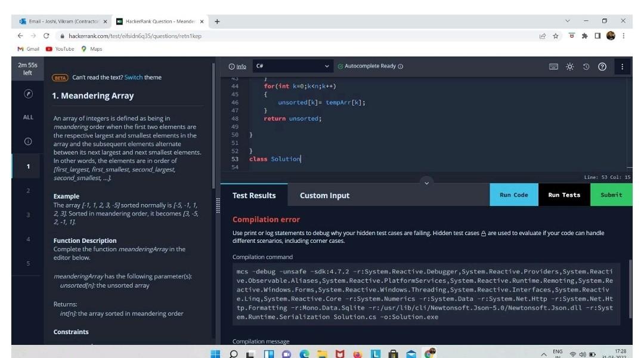Open taskbar Search icon
This screenshot has width=644, height=358.
click(x=233, y=354)
